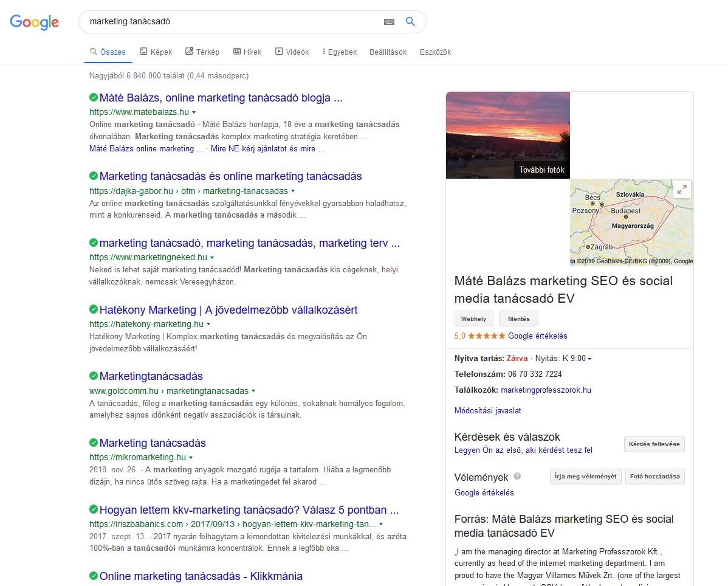
Task: Click the További fotók sunset photo
Action: (x=508, y=135)
